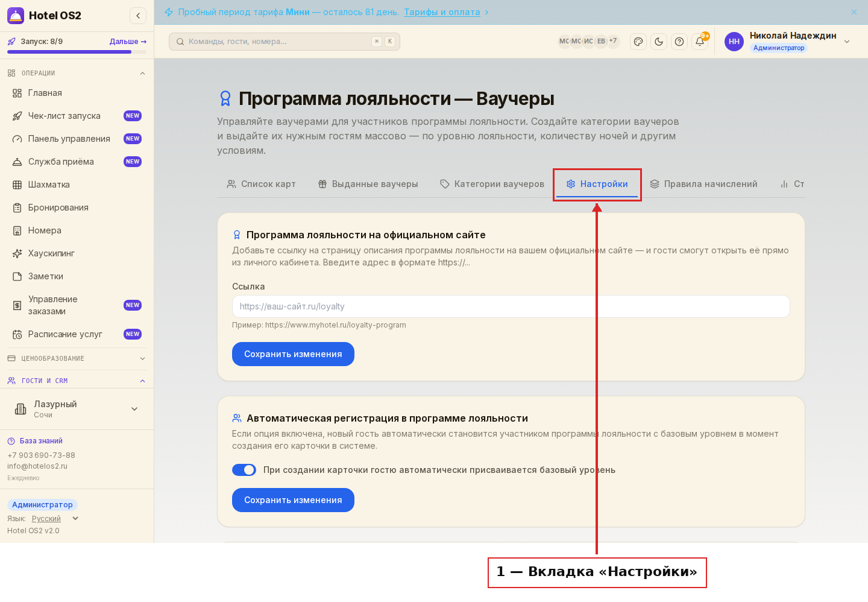Click the Администратор badge in the sidebar footer
Image resolution: width=868 pixels, height=602 pixels.
click(42, 505)
